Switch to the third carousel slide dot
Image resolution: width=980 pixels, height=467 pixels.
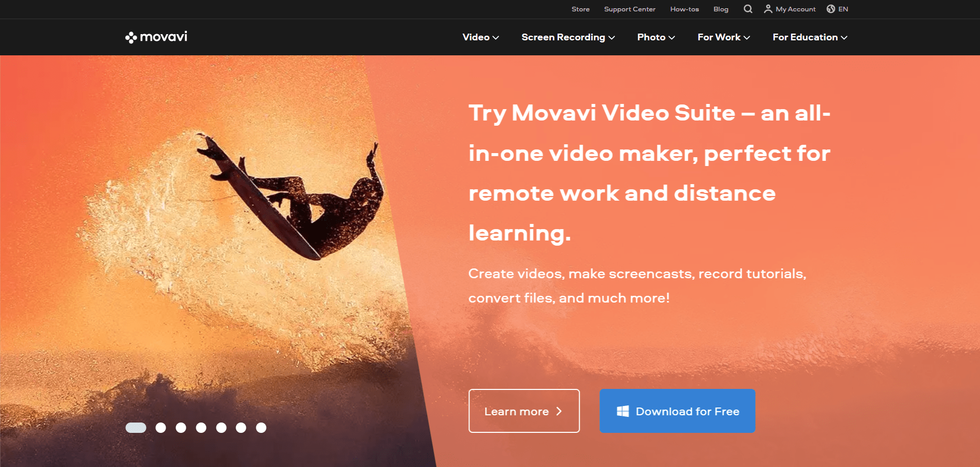[181, 428]
